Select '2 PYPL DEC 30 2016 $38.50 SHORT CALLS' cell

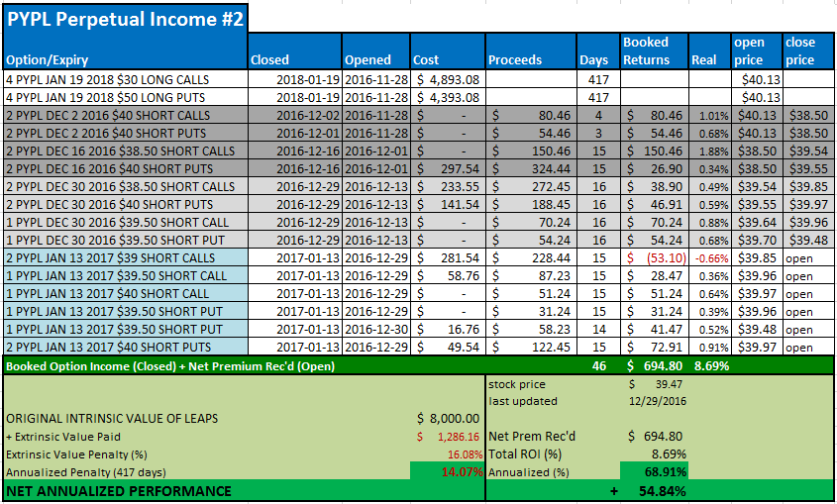pos(125,187)
